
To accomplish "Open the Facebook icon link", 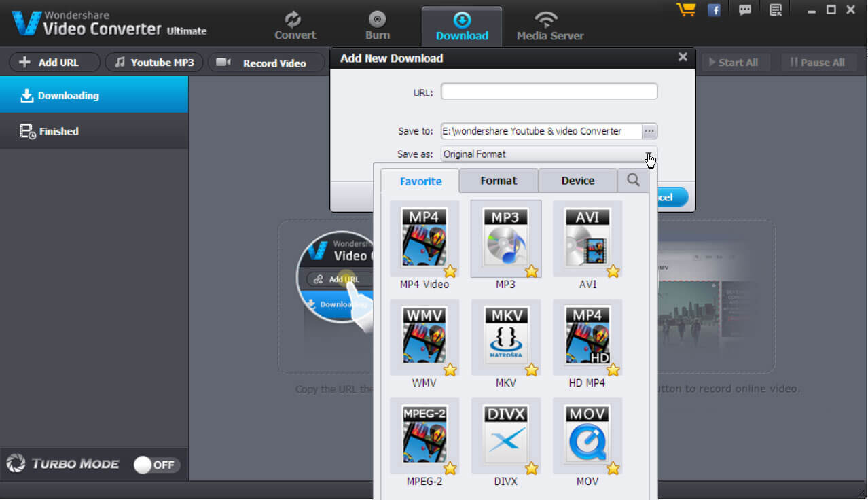I will (714, 10).
